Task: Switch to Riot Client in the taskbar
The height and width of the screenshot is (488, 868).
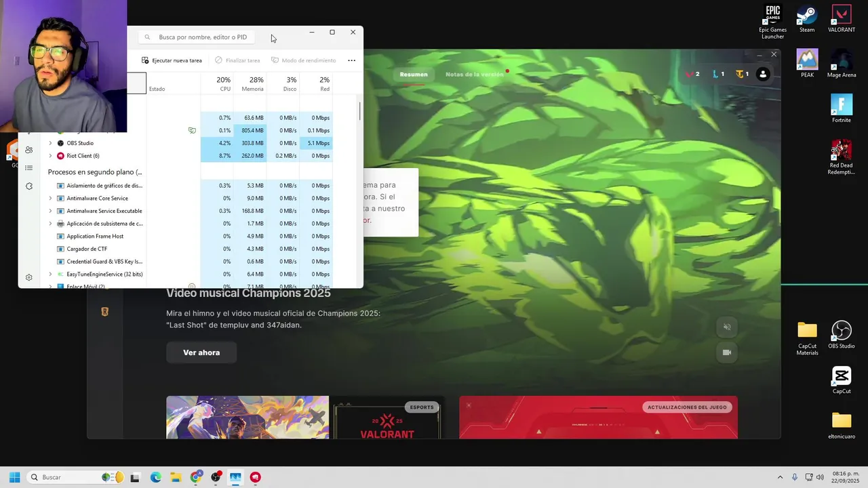Action: [255, 477]
